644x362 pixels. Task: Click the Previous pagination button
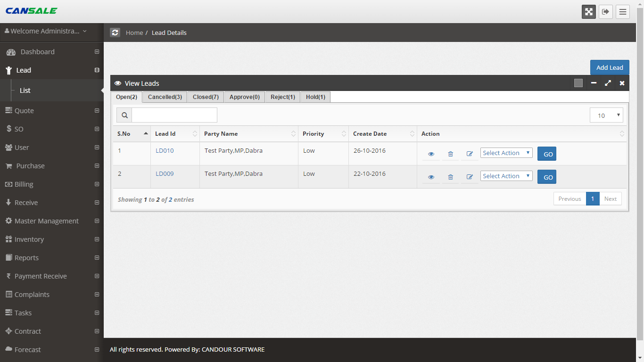click(x=570, y=199)
